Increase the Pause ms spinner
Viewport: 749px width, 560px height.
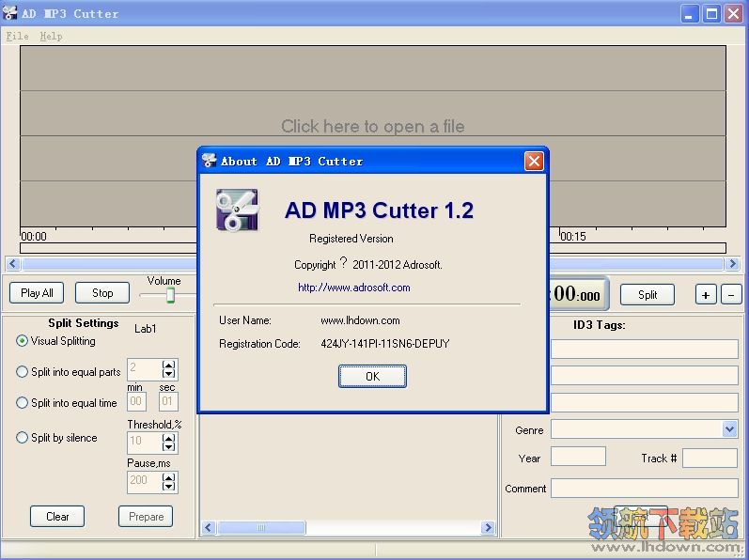pos(168,477)
